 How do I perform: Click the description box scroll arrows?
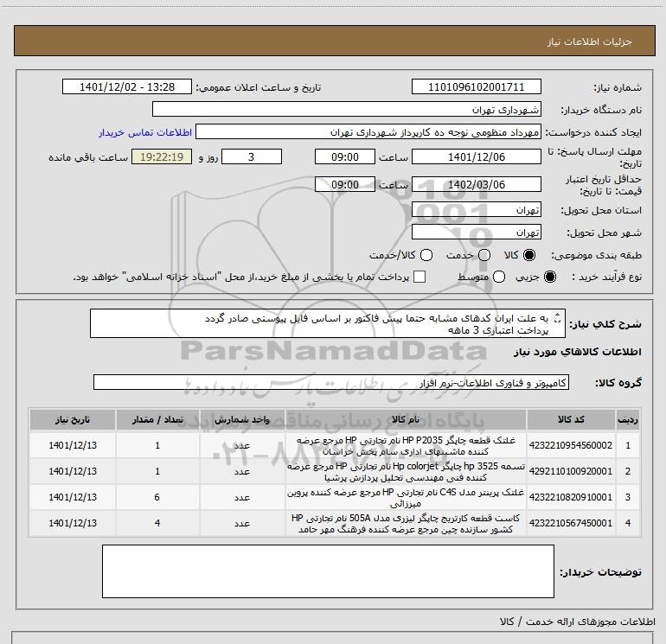click(558, 317)
